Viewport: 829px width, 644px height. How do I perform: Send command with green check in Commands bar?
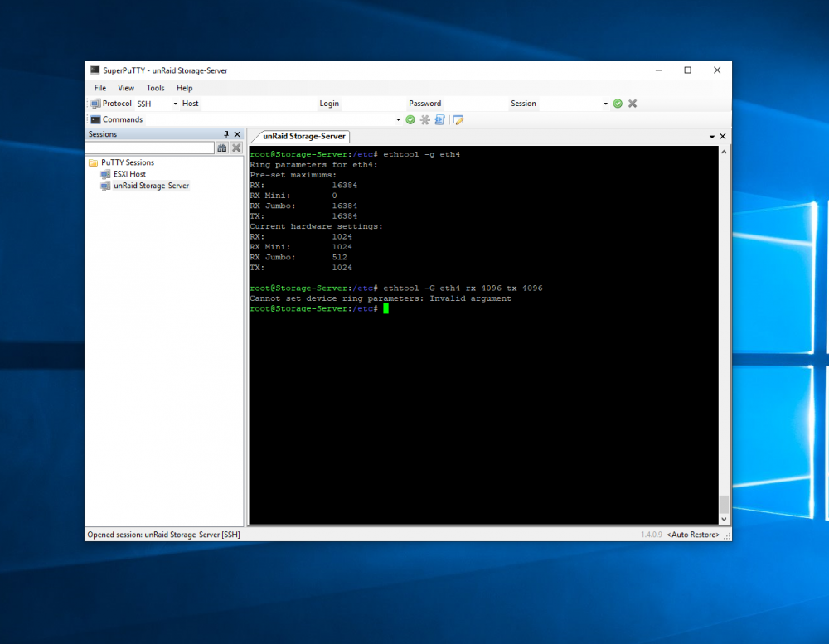click(x=410, y=120)
